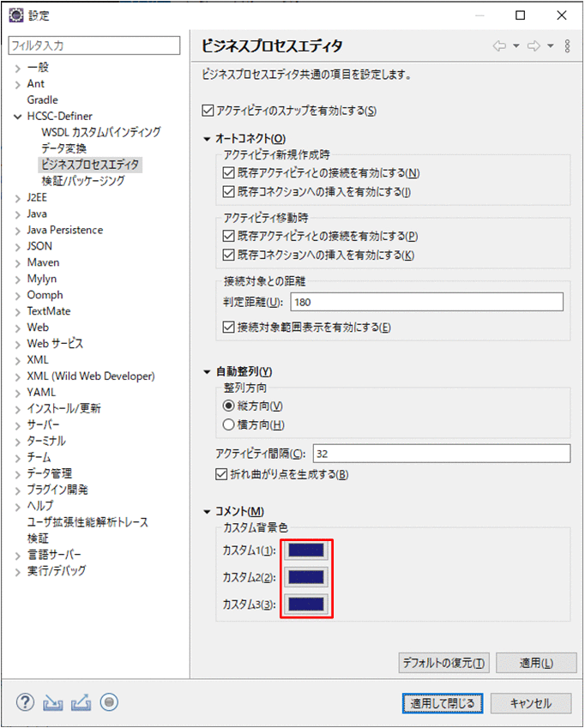Click the Eclipse icon in title bar
585x728 pixels.
(16, 15)
